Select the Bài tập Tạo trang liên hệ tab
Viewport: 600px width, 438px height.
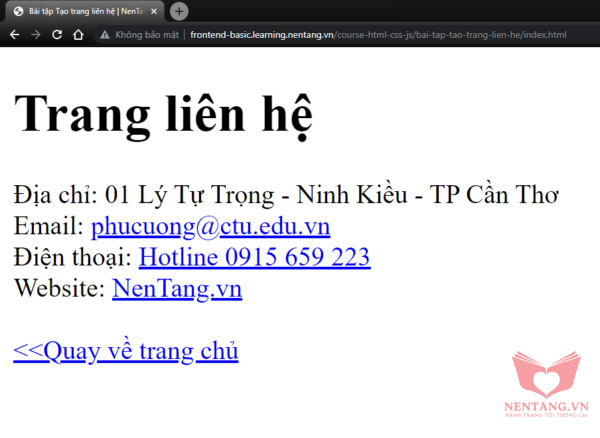pos(85,11)
